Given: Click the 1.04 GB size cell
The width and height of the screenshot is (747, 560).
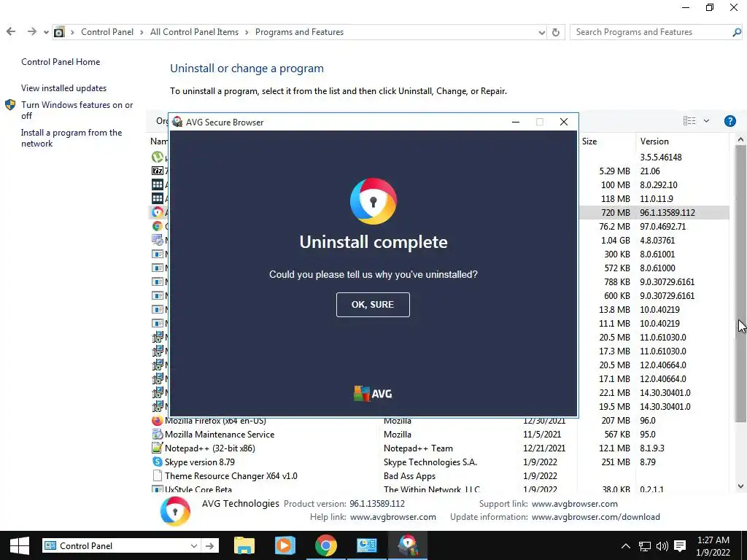Looking at the screenshot, I should click(616, 240).
